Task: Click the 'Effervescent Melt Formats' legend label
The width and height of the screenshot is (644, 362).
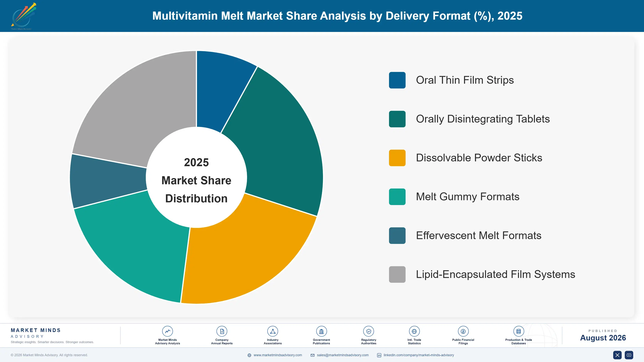Action: tap(479, 235)
